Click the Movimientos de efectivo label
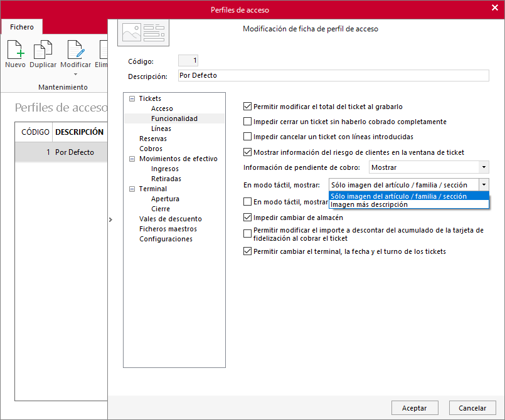Screen dimensions: 505x420 tap(178, 159)
